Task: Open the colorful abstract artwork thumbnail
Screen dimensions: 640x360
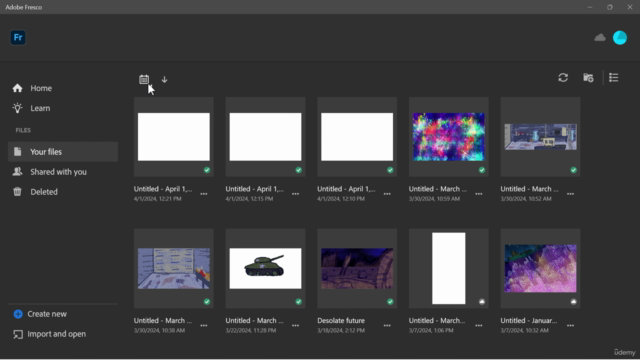Action: 449,137
